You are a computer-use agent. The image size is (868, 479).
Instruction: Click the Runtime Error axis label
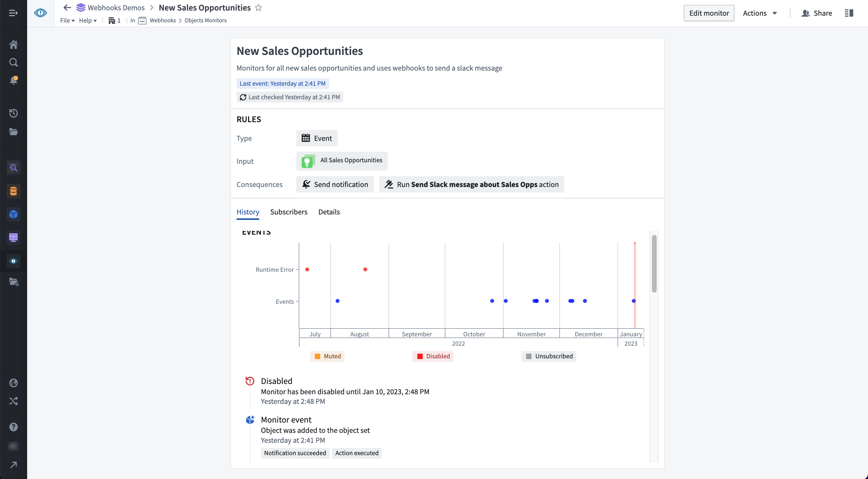tap(275, 270)
